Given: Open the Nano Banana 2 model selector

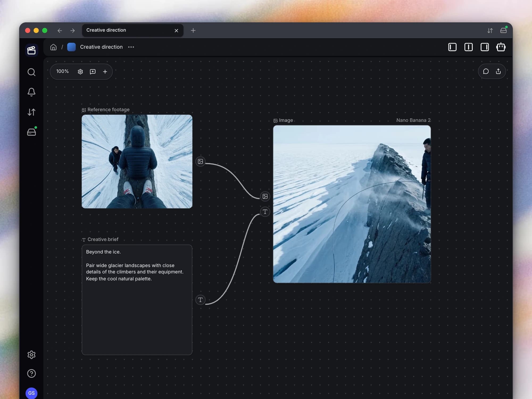Looking at the screenshot, I should (413, 120).
